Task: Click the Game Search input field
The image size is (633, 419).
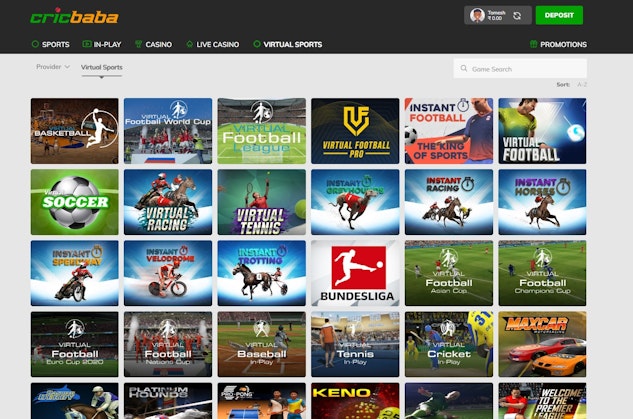Action: tap(520, 69)
